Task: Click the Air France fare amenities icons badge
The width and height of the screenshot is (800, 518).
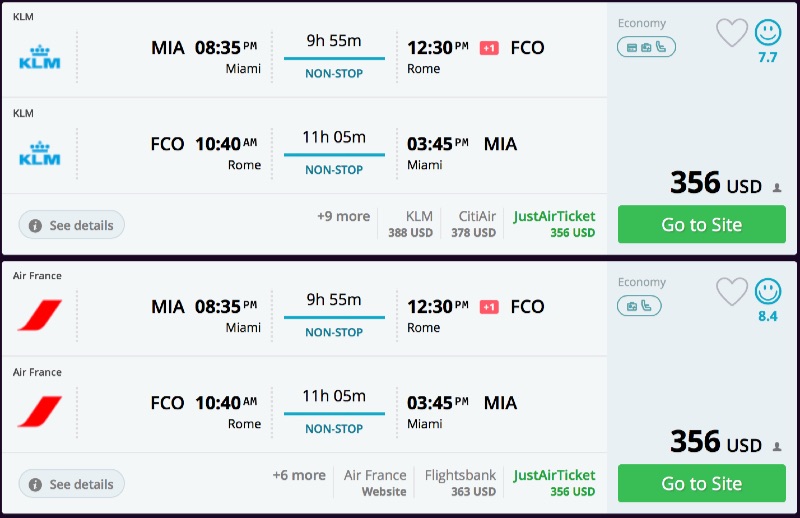Action: tap(640, 306)
